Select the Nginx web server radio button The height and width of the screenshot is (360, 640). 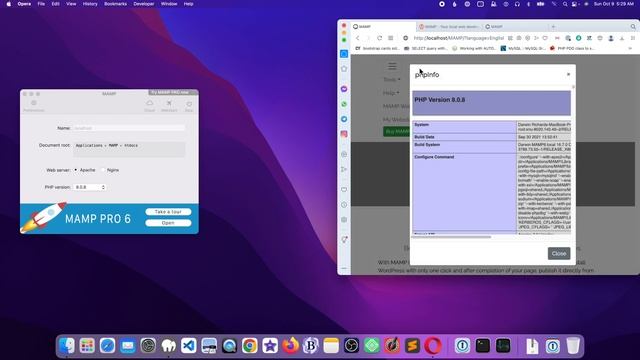click(x=103, y=170)
